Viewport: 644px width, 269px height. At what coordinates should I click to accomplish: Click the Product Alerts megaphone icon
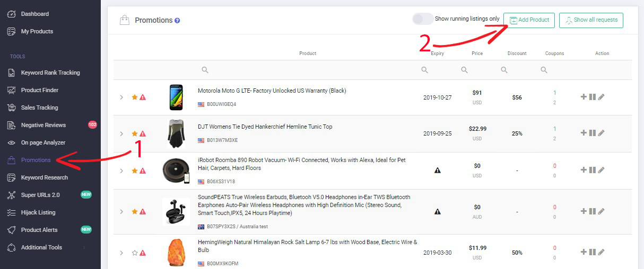(x=11, y=230)
